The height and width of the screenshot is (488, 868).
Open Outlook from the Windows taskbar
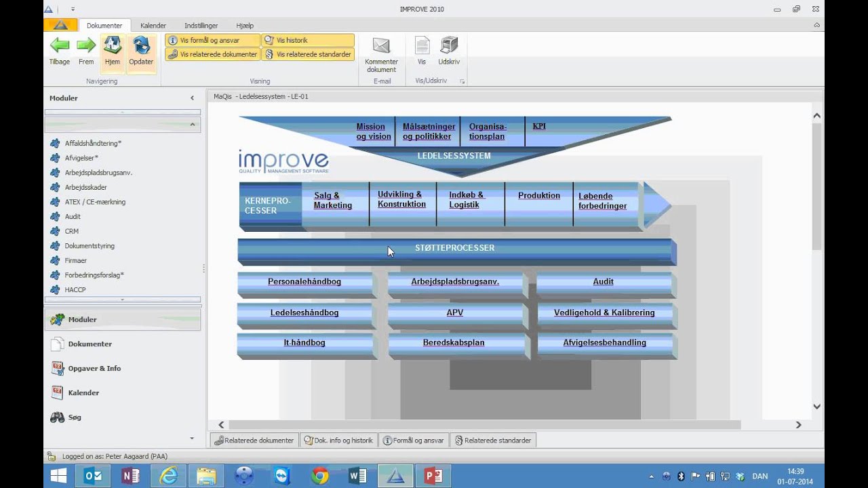(93, 476)
